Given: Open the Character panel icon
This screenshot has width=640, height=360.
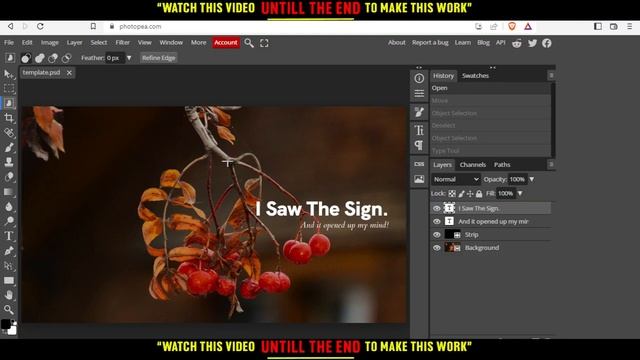Looking at the screenshot, I should pyautogui.click(x=419, y=130).
